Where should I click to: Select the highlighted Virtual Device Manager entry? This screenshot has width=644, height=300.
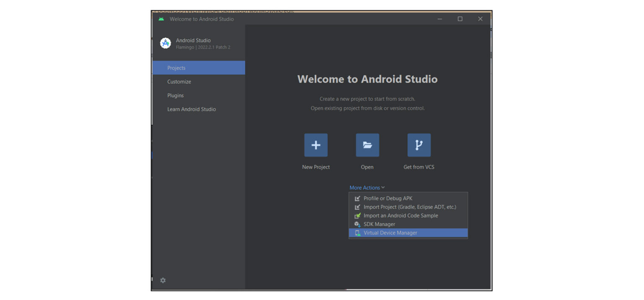tap(390, 233)
